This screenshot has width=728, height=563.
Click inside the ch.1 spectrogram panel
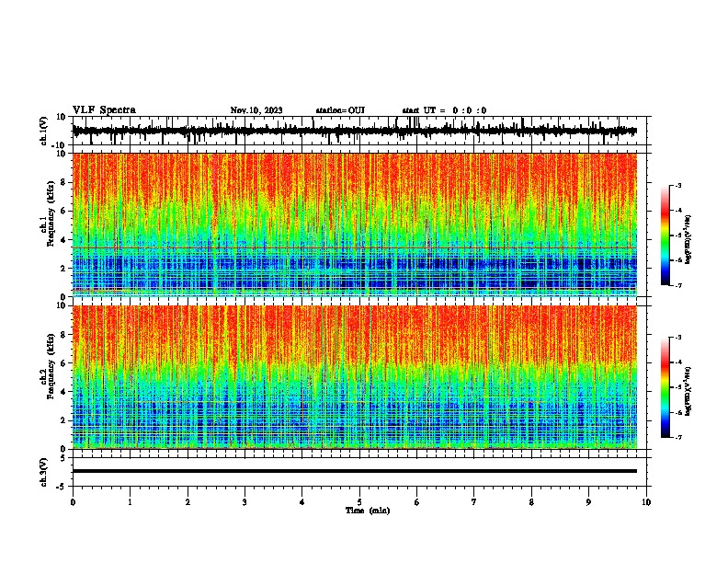click(x=354, y=224)
